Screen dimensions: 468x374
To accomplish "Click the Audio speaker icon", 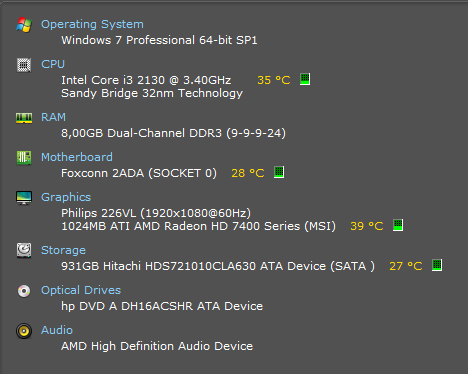I will pos(24,331).
